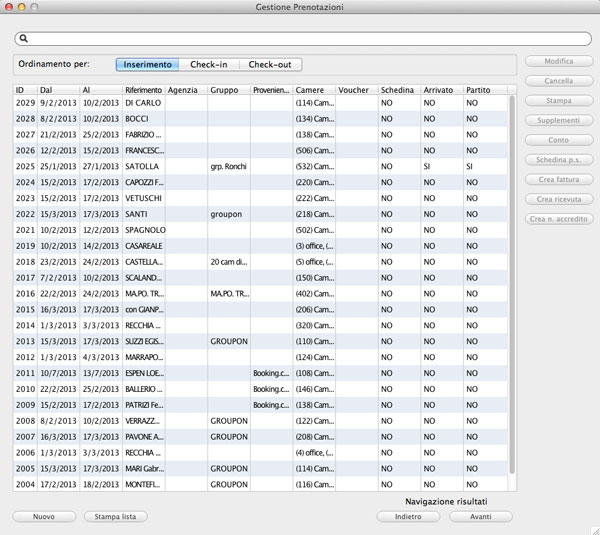Click the Riferimento column header
Image resolution: width=600 pixels, height=535 pixels.
coord(144,90)
